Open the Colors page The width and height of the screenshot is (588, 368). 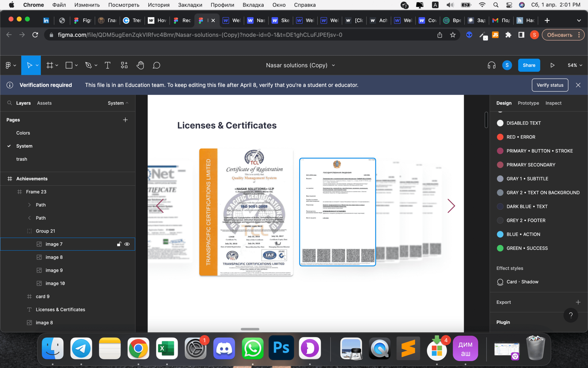(x=23, y=133)
